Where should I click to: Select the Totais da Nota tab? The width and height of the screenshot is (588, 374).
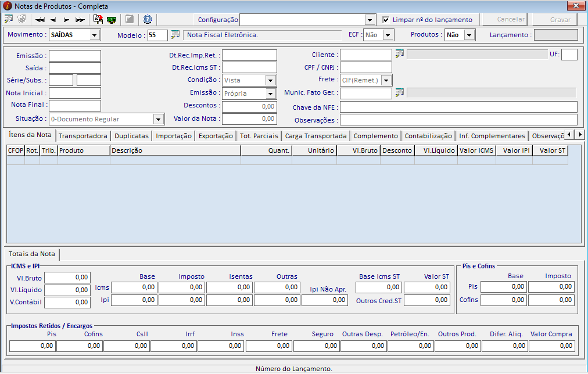point(32,254)
